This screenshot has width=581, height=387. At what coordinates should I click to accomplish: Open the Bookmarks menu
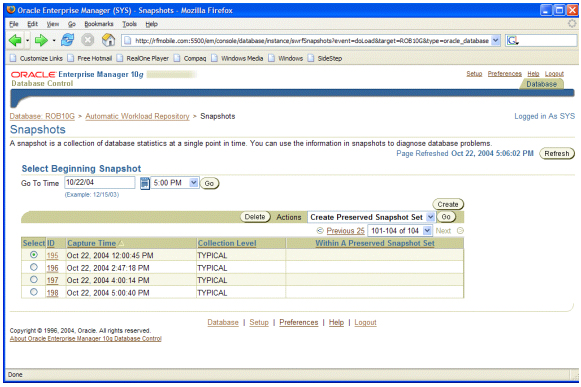tap(99, 24)
